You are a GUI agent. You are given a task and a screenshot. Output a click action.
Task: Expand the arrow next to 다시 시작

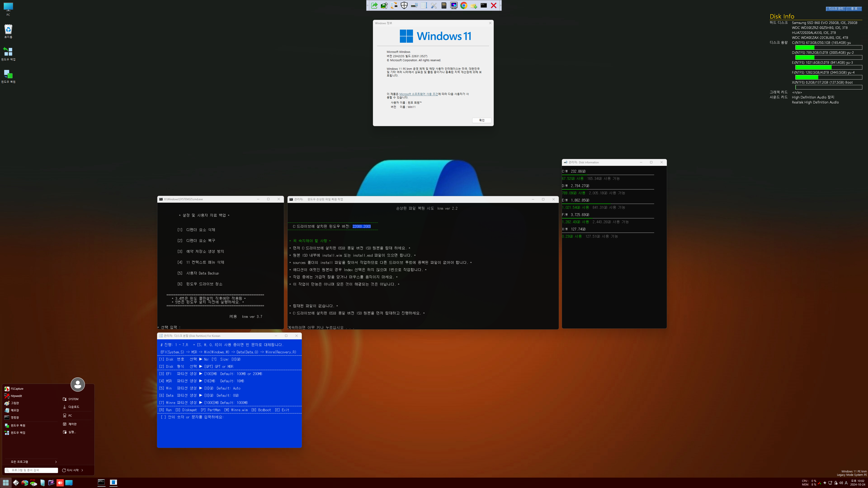point(82,470)
